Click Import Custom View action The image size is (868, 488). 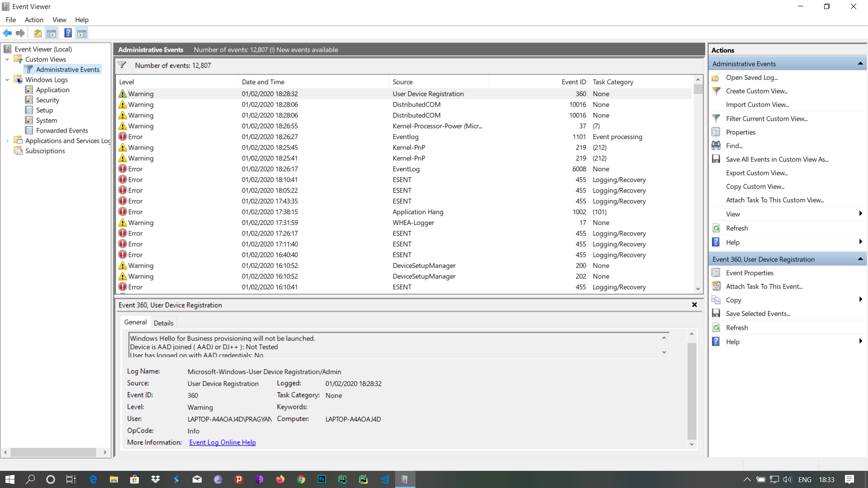coord(757,104)
